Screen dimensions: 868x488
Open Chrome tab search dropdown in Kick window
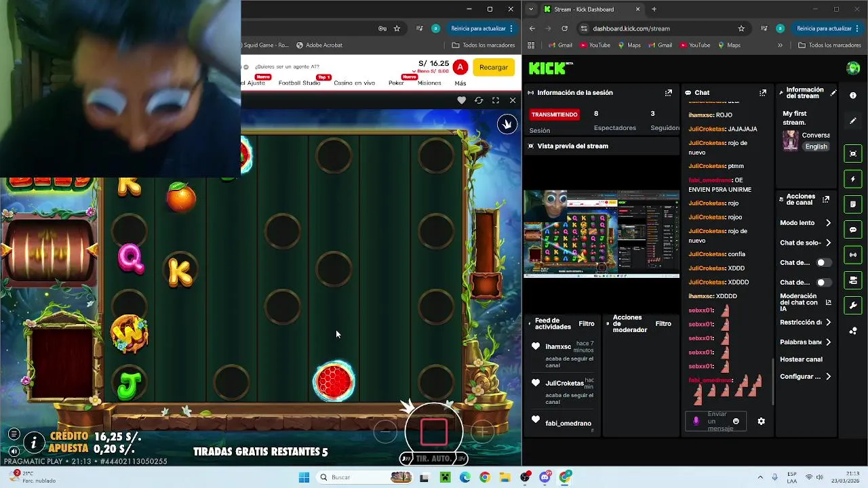(531, 9)
